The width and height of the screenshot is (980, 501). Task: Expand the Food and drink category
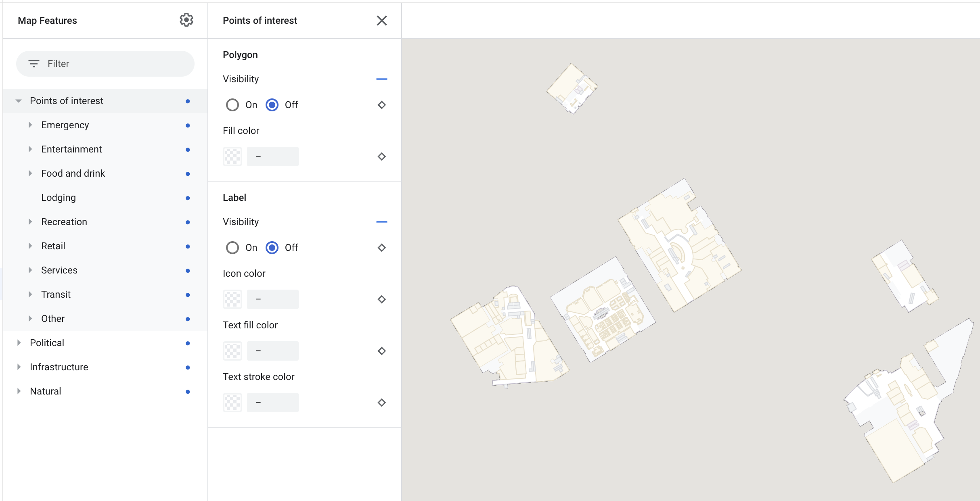pos(30,173)
